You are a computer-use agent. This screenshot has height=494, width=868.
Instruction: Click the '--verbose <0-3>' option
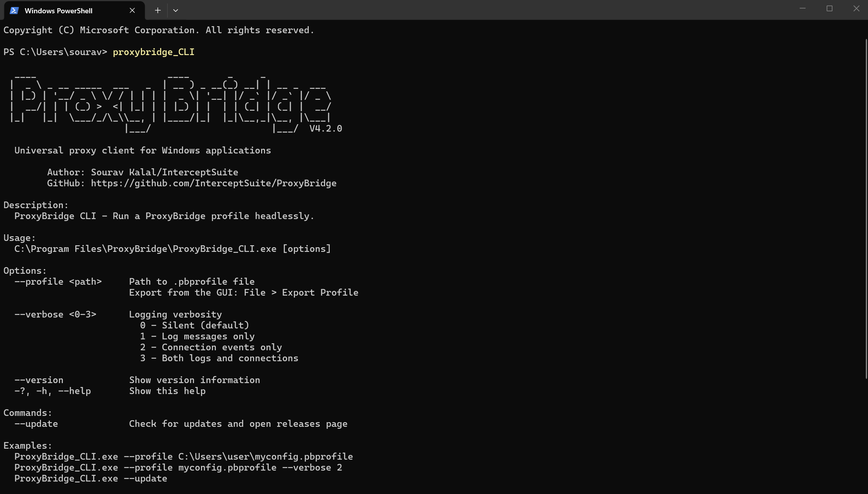[x=55, y=314]
